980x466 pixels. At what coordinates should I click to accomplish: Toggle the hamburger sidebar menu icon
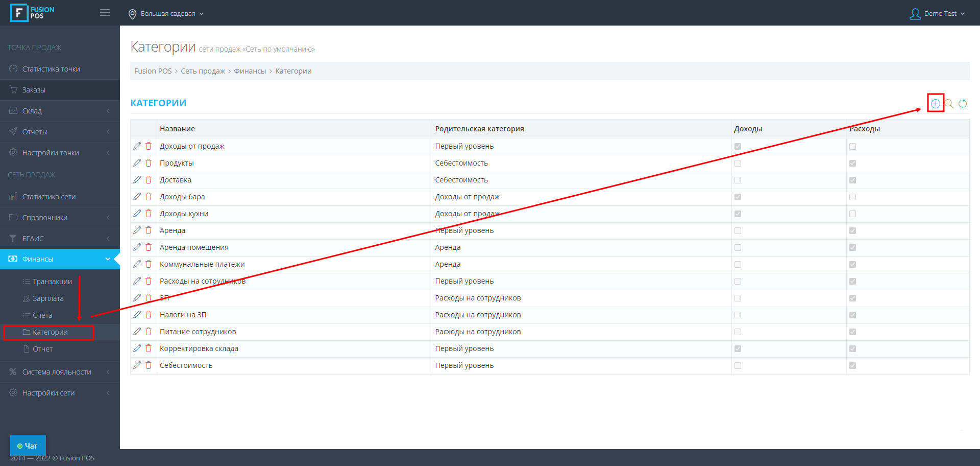[x=105, y=13]
